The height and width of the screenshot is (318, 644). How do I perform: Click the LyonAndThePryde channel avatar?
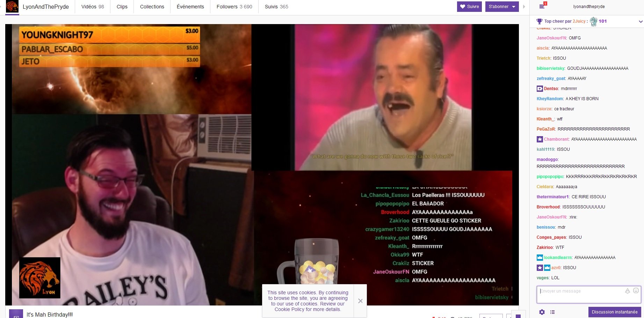[12, 7]
